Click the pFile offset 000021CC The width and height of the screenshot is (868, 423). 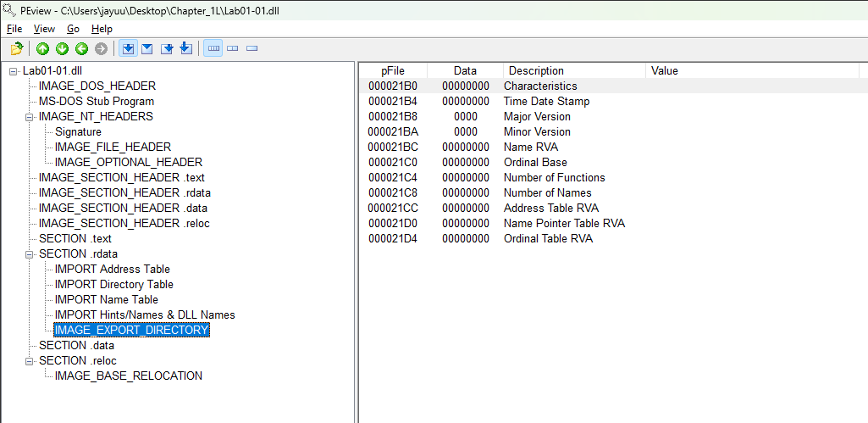point(392,208)
